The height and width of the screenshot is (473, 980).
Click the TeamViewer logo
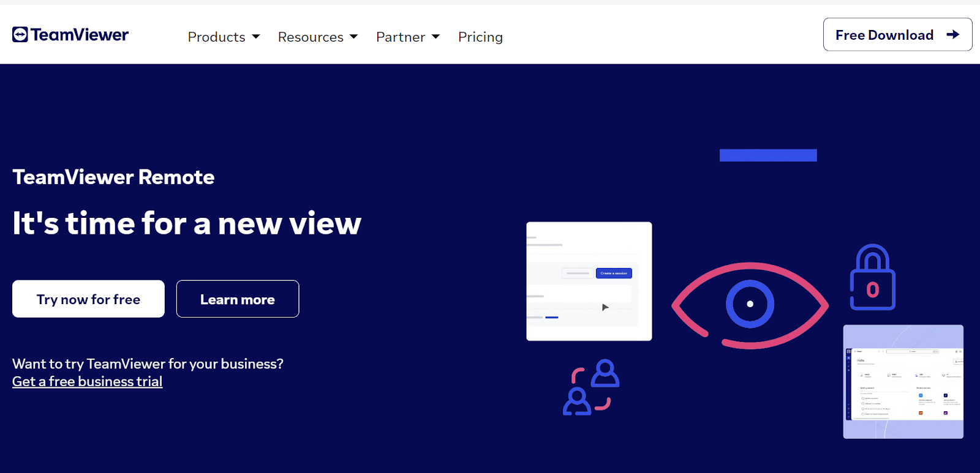pos(70,35)
